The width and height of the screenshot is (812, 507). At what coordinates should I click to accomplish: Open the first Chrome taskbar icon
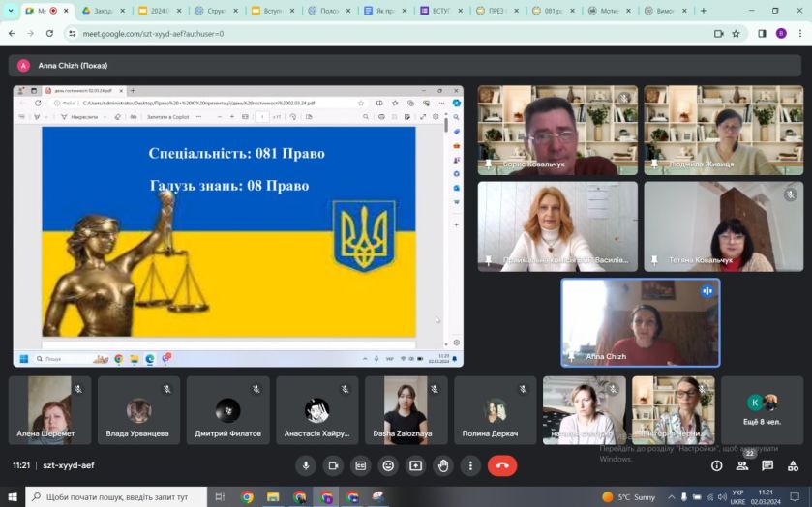247,497
